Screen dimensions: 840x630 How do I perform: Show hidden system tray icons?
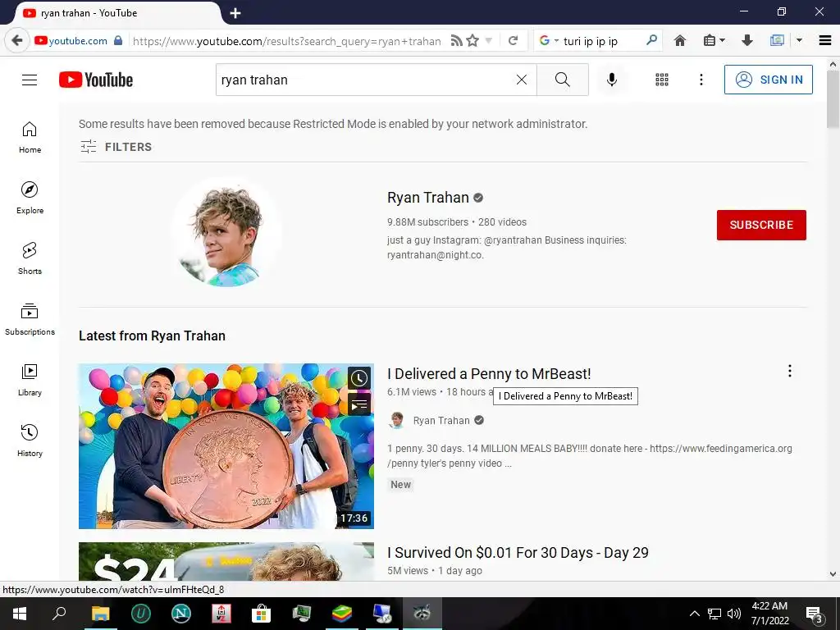[x=694, y=614]
